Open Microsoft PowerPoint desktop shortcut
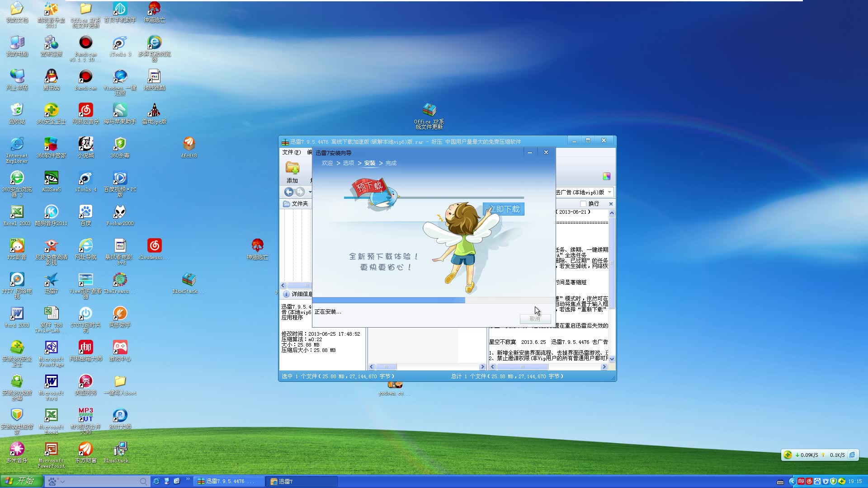 click(x=51, y=455)
